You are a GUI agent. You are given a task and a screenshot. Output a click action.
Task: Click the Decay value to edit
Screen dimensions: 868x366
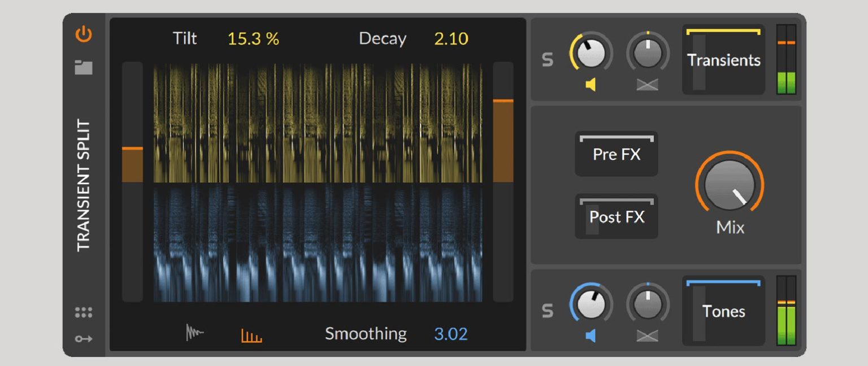pos(451,38)
